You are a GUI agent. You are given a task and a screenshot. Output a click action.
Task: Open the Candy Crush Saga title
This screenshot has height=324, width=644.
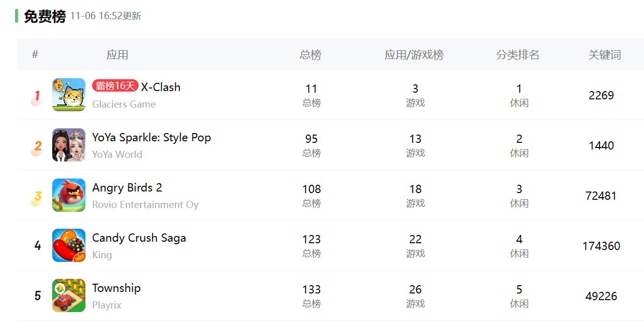point(139,238)
